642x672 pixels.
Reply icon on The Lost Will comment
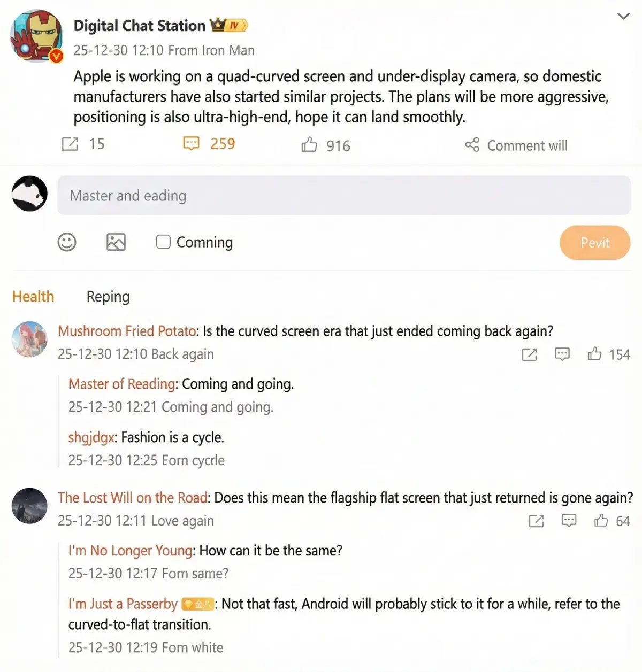[x=569, y=521]
